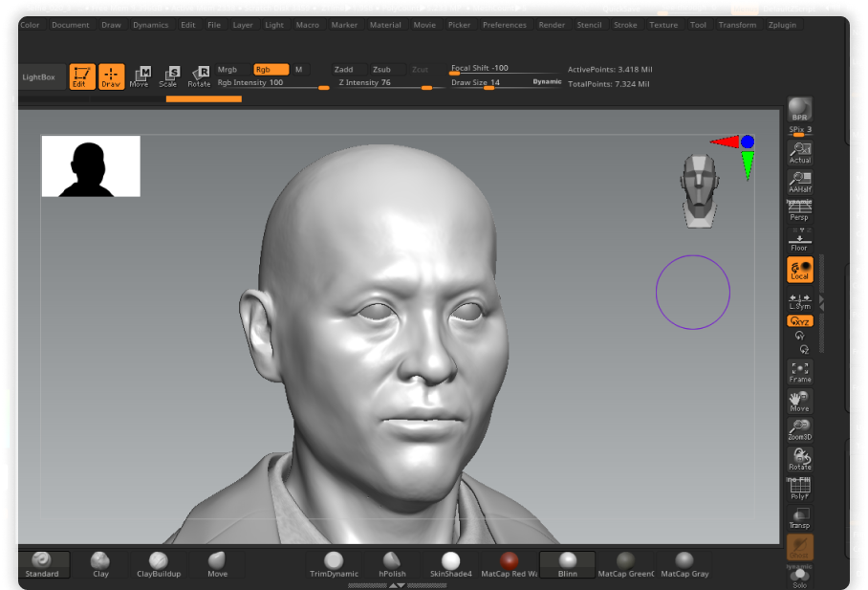Image resolution: width=868 pixels, height=590 pixels.
Task: Toggle Persp perspective view
Action: tap(800, 210)
